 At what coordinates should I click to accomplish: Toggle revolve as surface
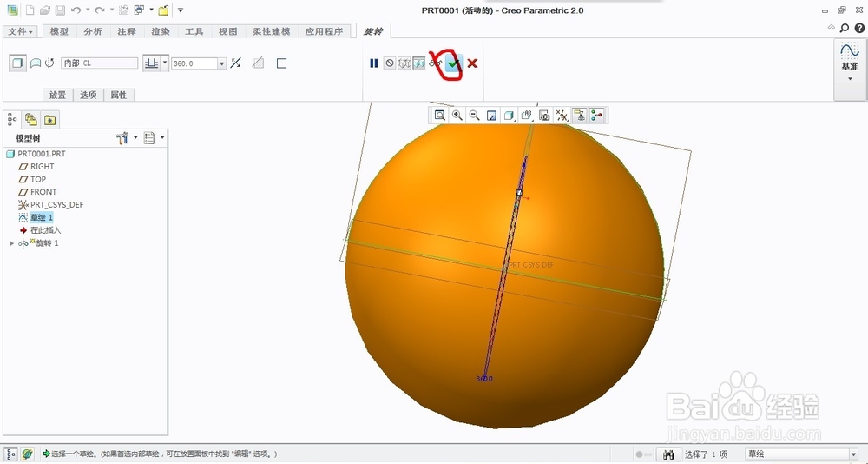click(x=35, y=63)
